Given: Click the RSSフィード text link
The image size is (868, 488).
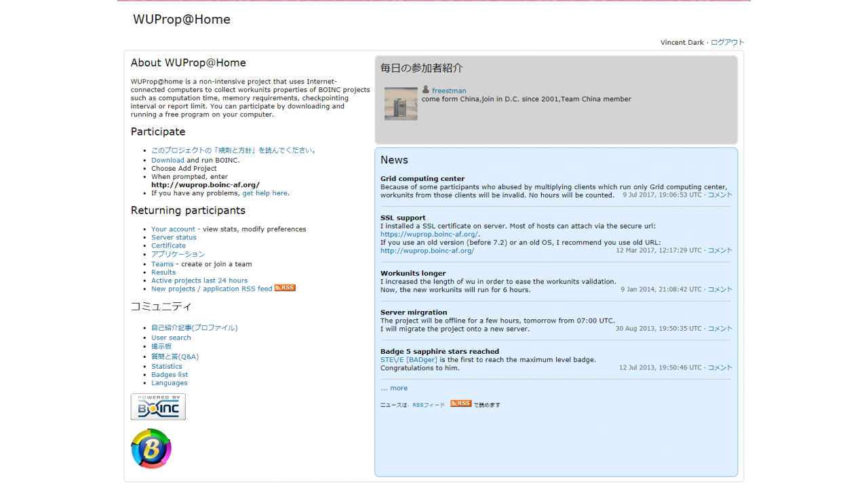Looking at the screenshot, I should point(429,405).
